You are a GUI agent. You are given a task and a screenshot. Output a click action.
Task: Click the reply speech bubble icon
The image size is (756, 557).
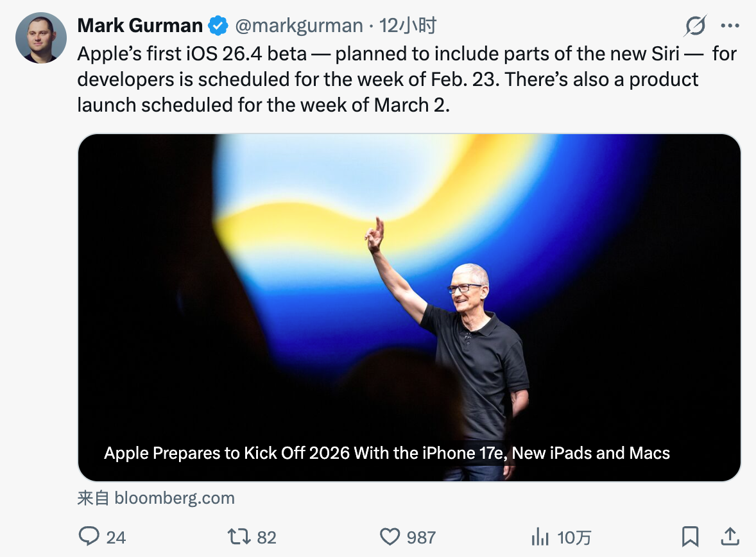point(89,536)
